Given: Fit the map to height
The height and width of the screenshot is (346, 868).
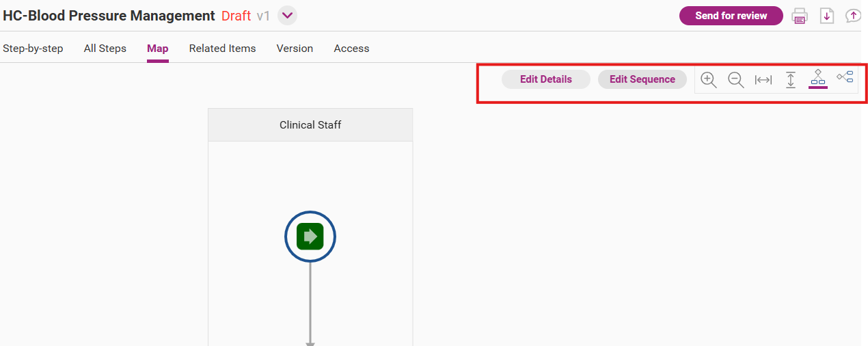Looking at the screenshot, I should [791, 80].
